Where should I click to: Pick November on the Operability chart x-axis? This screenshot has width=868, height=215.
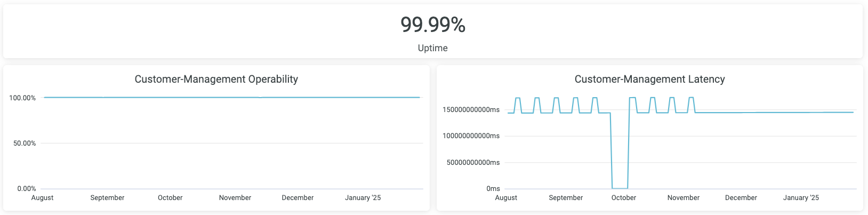pos(235,197)
